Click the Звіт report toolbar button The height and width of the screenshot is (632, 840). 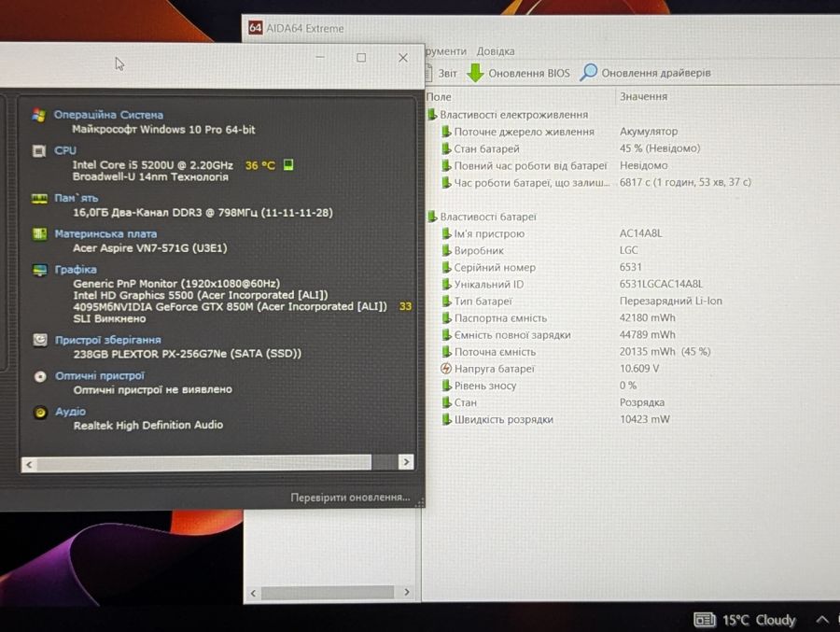click(442, 73)
